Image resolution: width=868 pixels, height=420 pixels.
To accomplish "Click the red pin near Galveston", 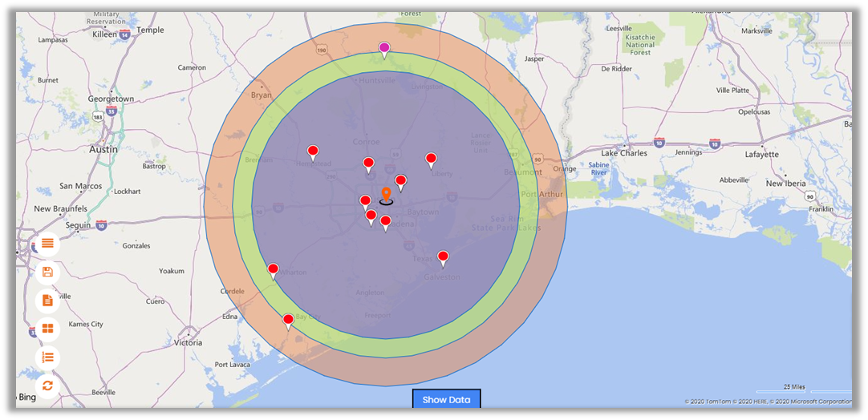I will [x=442, y=257].
